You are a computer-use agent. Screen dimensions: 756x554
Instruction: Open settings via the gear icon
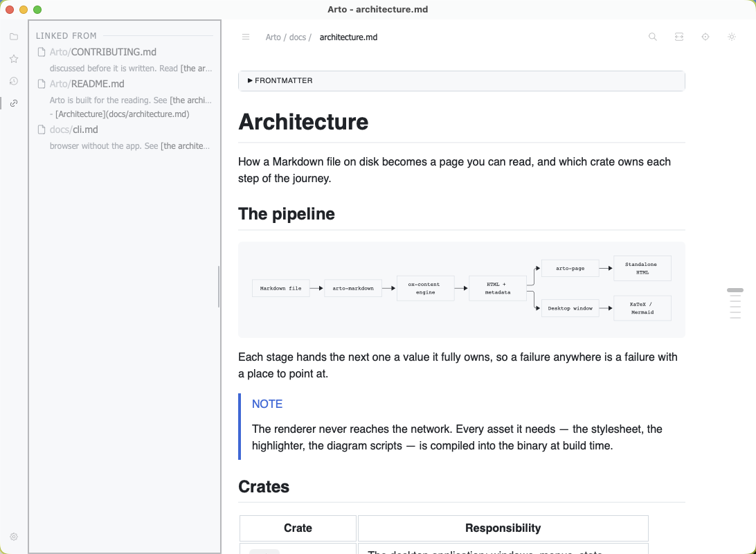click(14, 537)
